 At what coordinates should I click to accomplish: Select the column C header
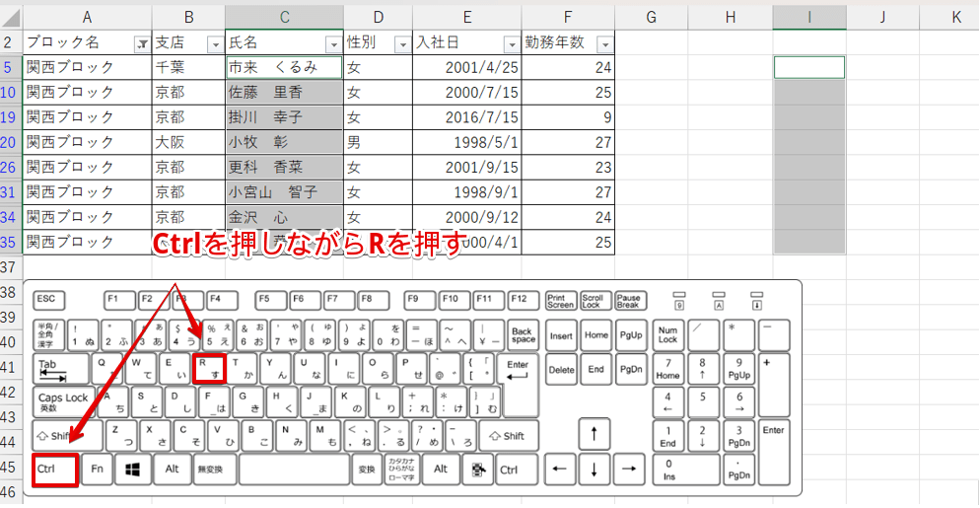coord(284,17)
